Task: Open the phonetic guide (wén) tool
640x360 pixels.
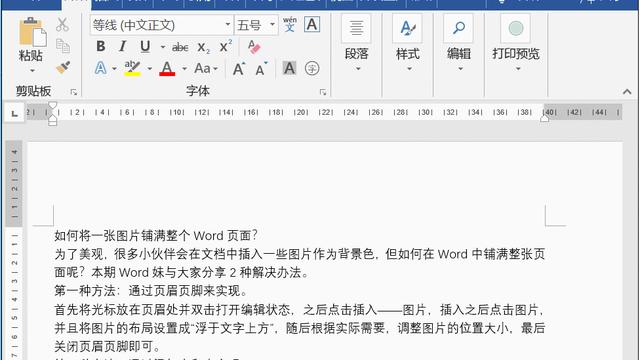Action: tap(289, 25)
